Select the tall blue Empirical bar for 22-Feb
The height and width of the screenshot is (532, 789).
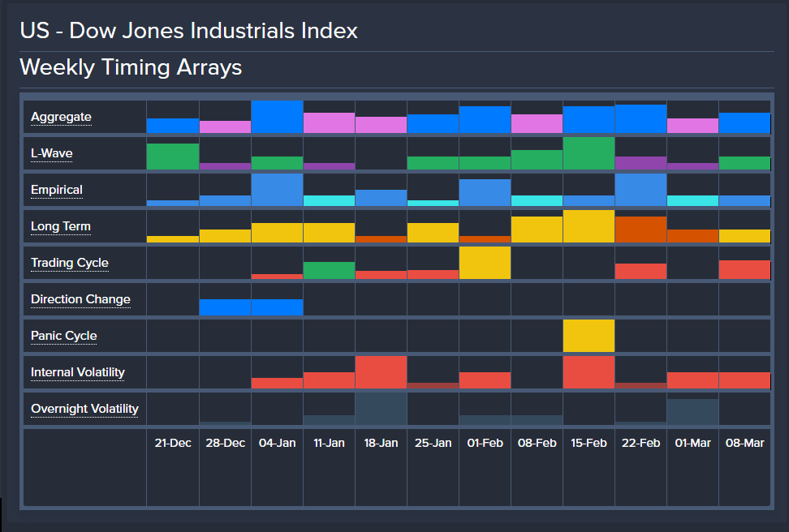tap(640, 190)
